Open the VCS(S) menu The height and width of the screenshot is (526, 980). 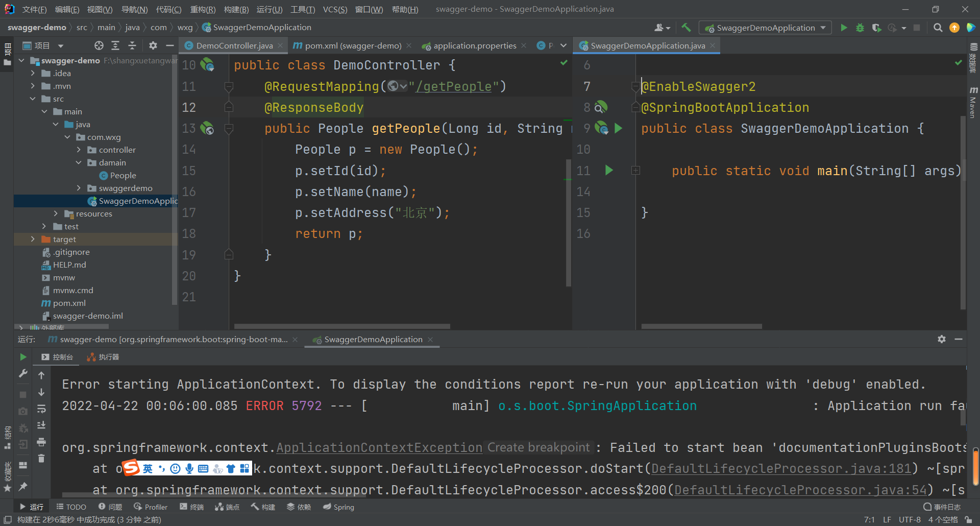335,9
